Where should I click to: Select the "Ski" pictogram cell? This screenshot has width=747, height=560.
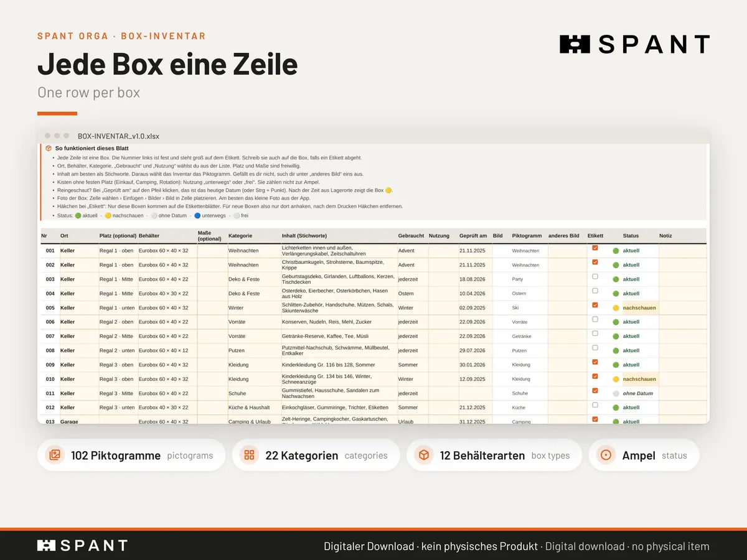pos(529,308)
